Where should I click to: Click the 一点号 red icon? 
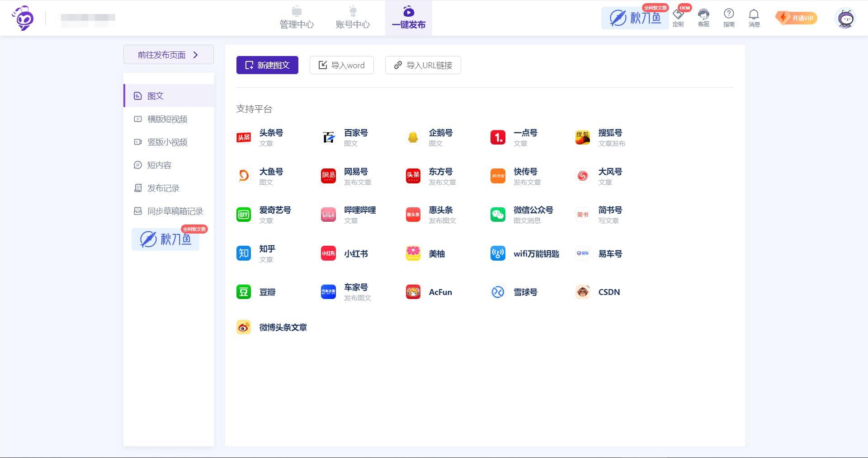point(498,137)
